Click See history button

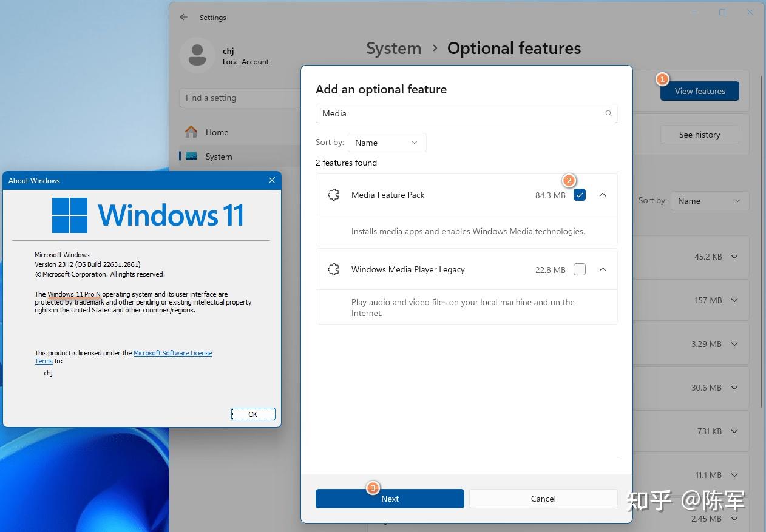coord(699,135)
